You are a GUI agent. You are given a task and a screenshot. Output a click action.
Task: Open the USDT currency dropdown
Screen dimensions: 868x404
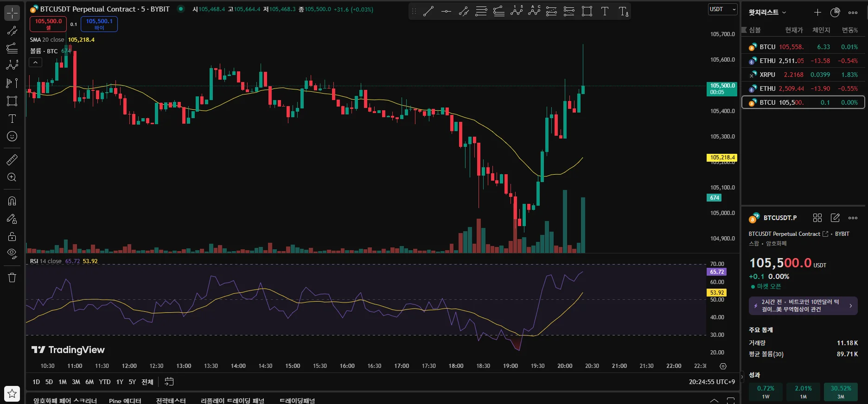tap(722, 9)
